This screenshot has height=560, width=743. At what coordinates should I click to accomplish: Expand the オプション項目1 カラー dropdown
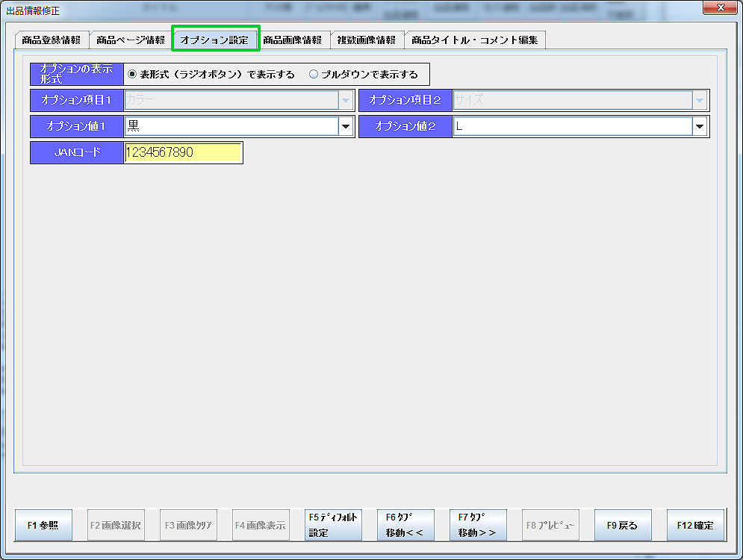tap(345, 100)
